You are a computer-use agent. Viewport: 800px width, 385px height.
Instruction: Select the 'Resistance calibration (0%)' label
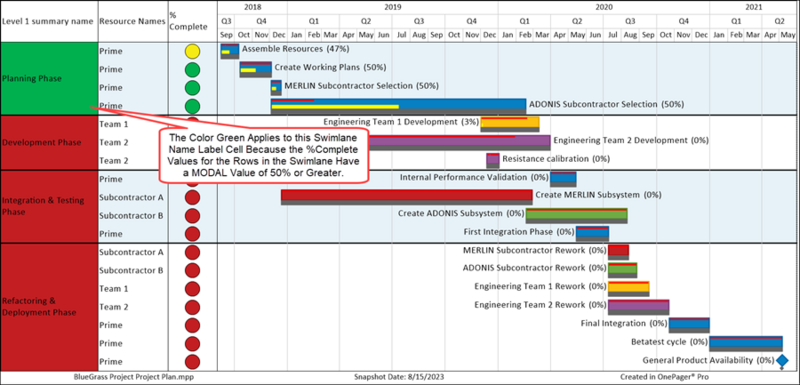pos(556,159)
